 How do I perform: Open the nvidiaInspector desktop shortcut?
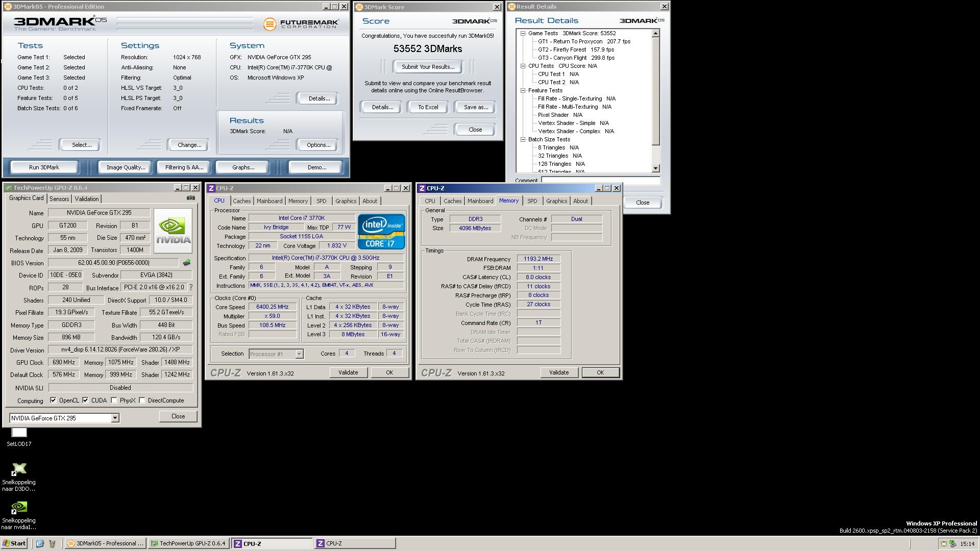tap(19, 508)
